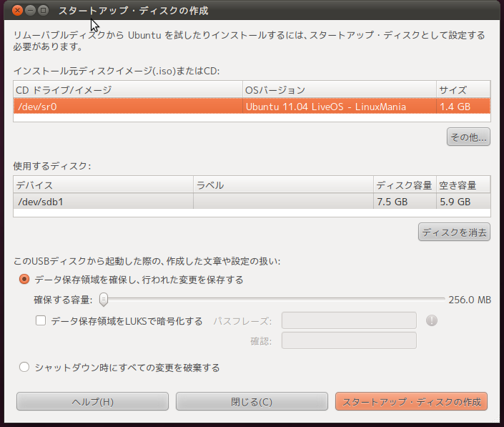Click the reserved capacity slider handle
This screenshot has height=427, width=504.
click(103, 300)
